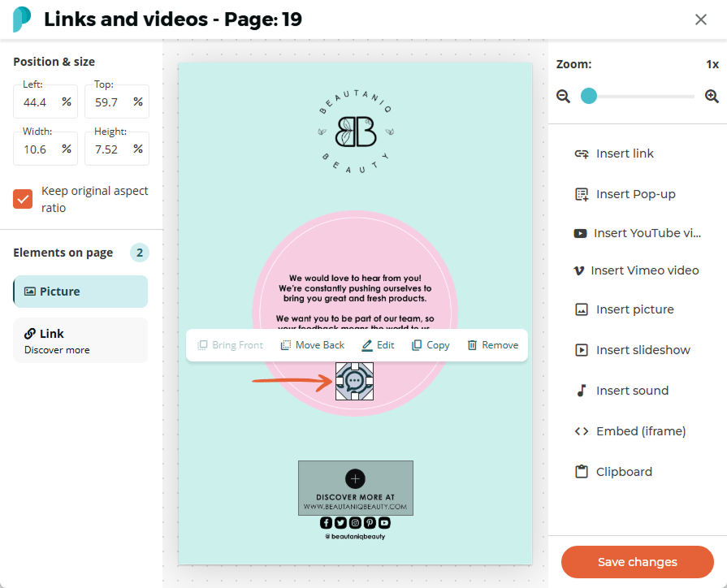The image size is (727, 588).
Task: Select the Link Discover more element
Action: (80, 340)
